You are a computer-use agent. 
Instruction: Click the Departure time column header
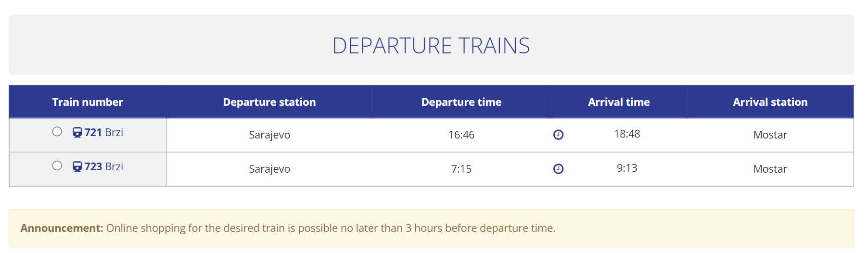[x=461, y=102]
